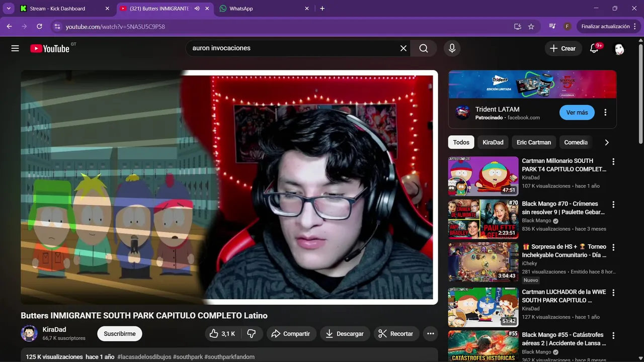Open Trident LATAM ad banner
644x362 pixels.
[x=532, y=84]
